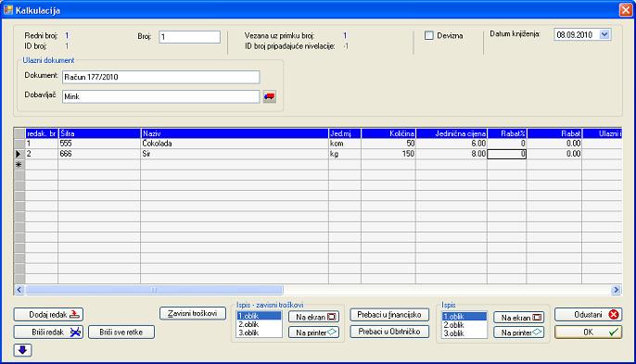Click the unit price cell 6.00
Viewport: 636px width, 364px height.
(x=452, y=144)
